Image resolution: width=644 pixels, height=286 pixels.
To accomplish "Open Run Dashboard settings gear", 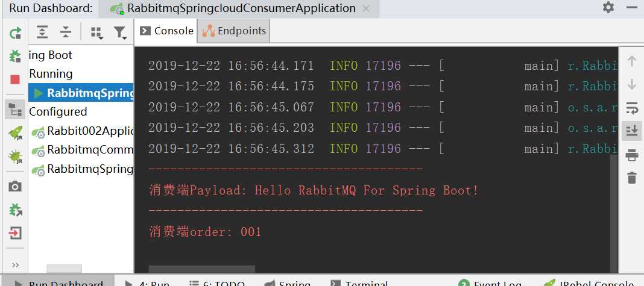I will 608,7.
